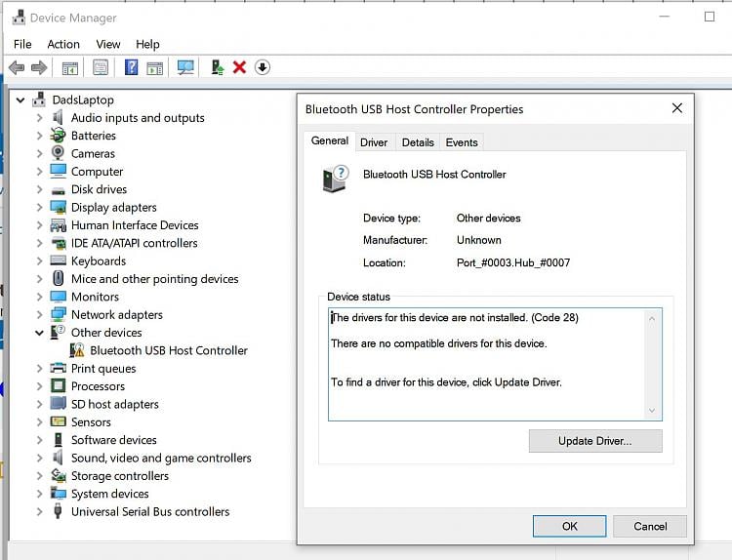The height and width of the screenshot is (560, 732).
Task: Expand Audio inputs and outputs
Action: [40, 118]
